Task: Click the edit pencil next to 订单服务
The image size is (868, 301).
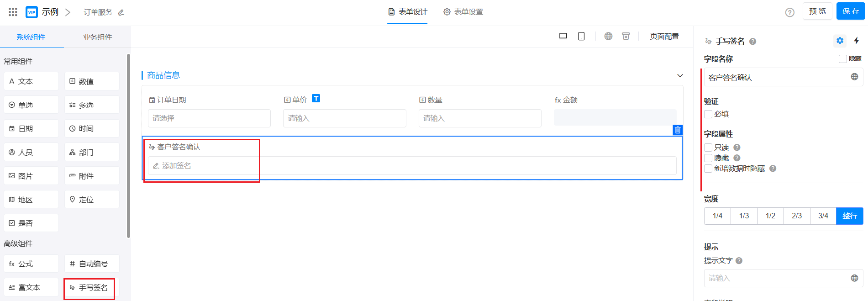Action: [x=121, y=13]
